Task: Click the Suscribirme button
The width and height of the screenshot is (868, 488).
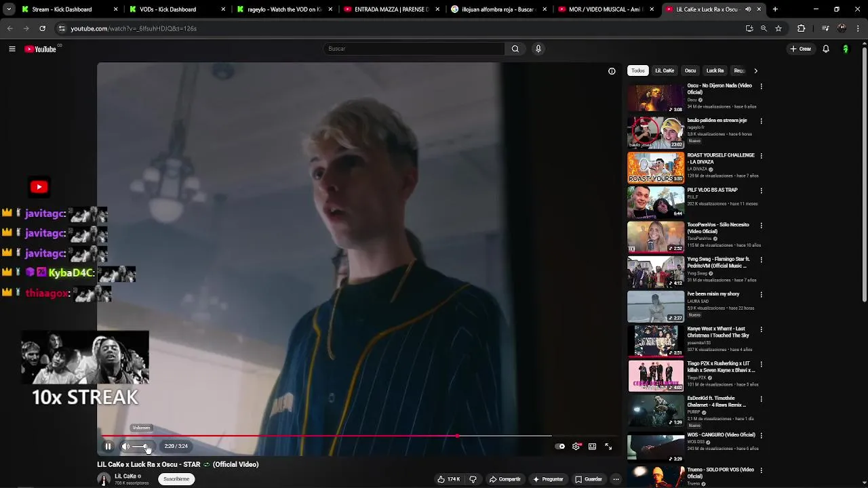Action: click(176, 479)
